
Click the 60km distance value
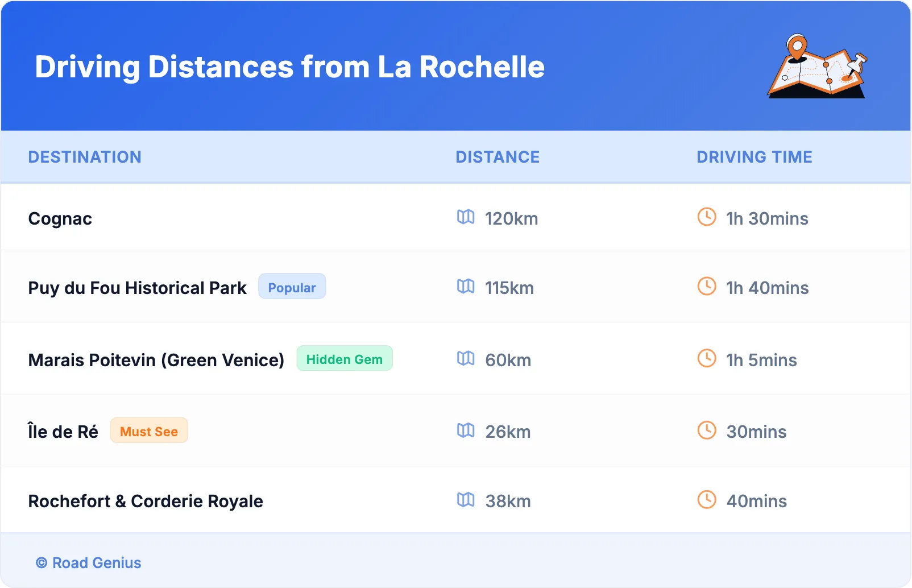[x=508, y=361]
